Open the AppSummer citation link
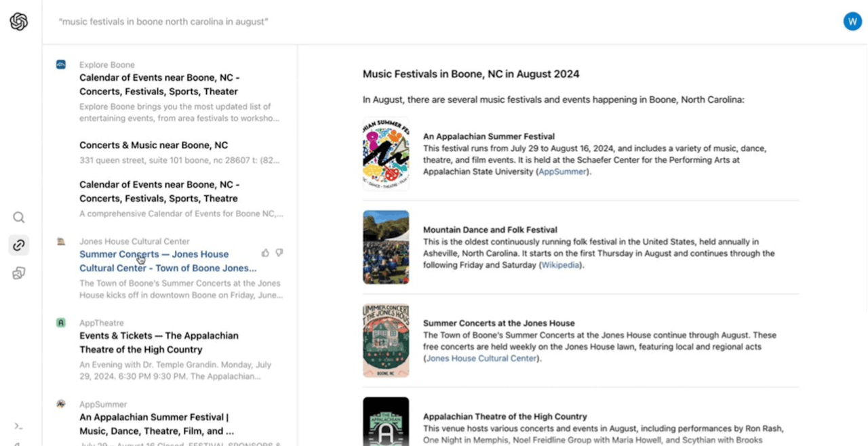868x446 pixels. 564,171
